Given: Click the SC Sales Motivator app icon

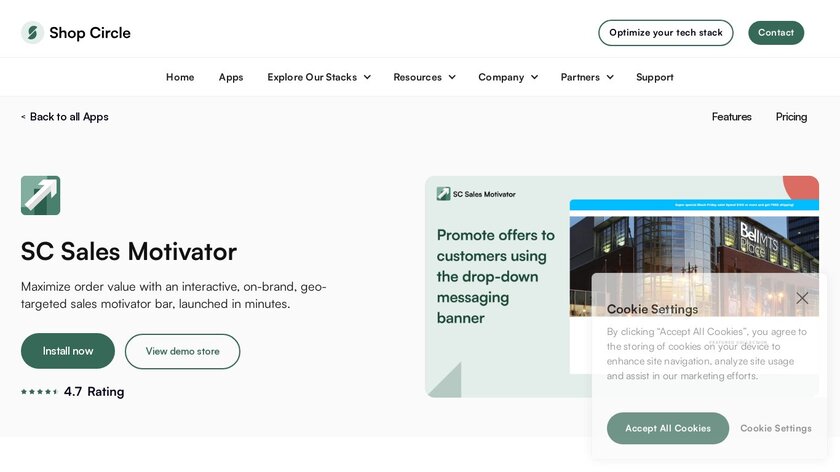Looking at the screenshot, I should (40, 196).
